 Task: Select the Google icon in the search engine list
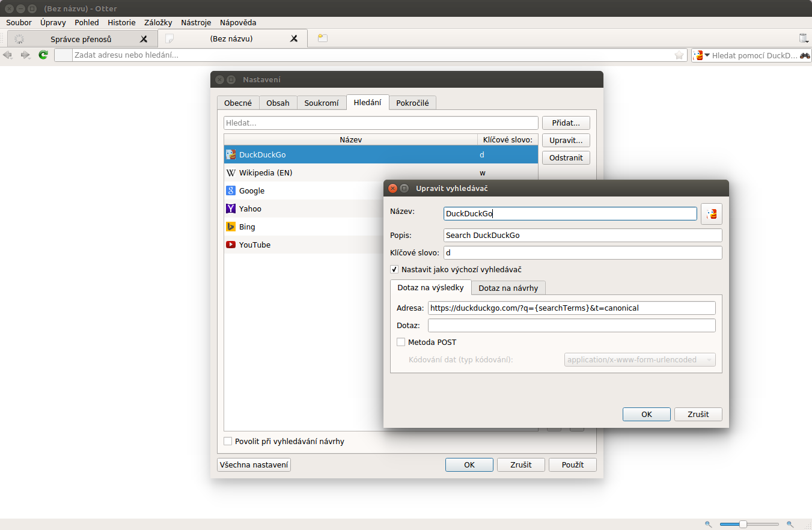[231, 190]
